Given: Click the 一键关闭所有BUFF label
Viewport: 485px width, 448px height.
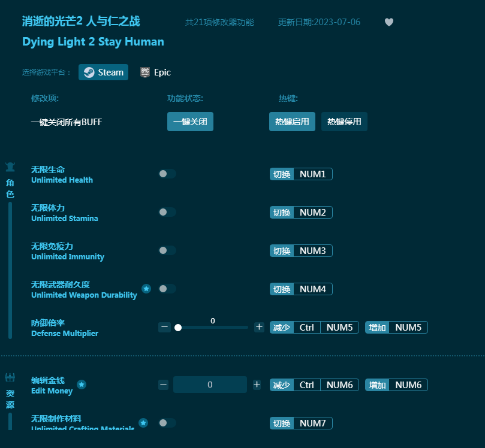Looking at the screenshot, I should (x=67, y=122).
